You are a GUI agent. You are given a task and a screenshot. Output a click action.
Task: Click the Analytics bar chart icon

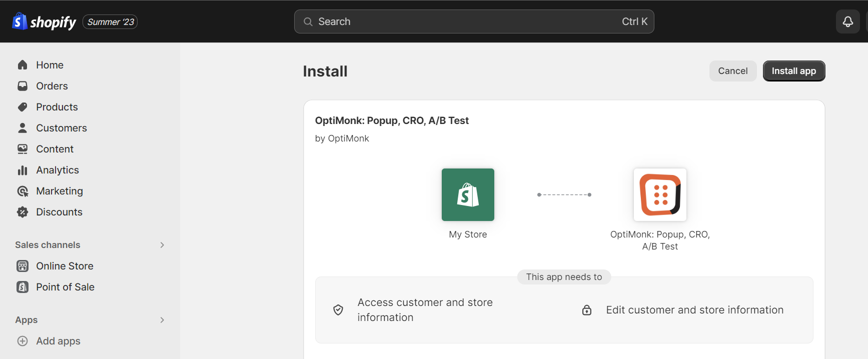[x=23, y=170]
